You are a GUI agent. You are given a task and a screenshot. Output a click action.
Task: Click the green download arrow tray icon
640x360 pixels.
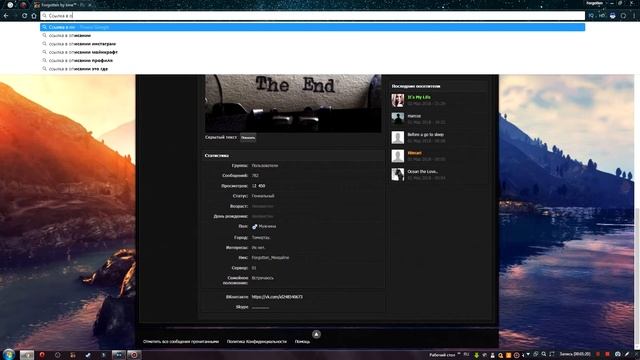click(476, 355)
